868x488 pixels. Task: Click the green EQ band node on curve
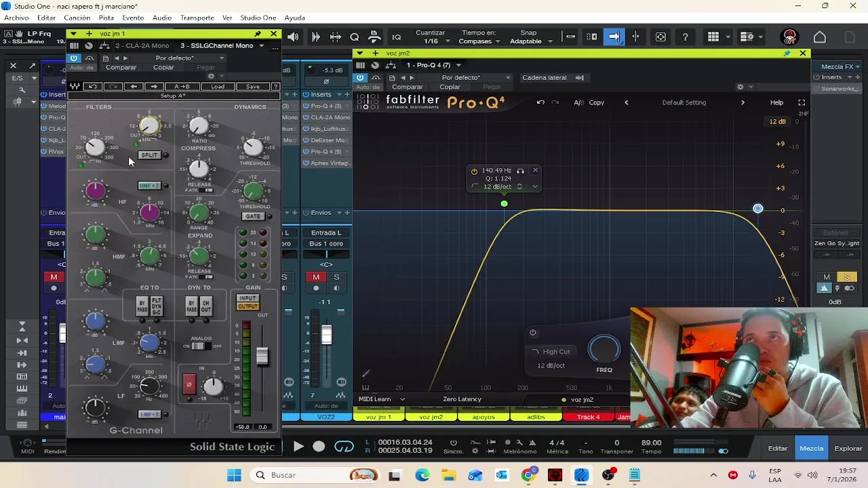click(x=504, y=203)
